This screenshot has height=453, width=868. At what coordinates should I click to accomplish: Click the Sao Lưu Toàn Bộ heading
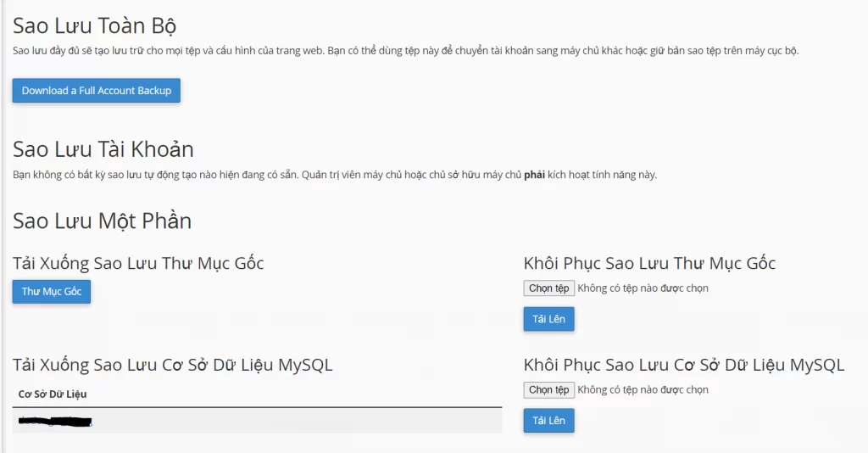[94, 25]
